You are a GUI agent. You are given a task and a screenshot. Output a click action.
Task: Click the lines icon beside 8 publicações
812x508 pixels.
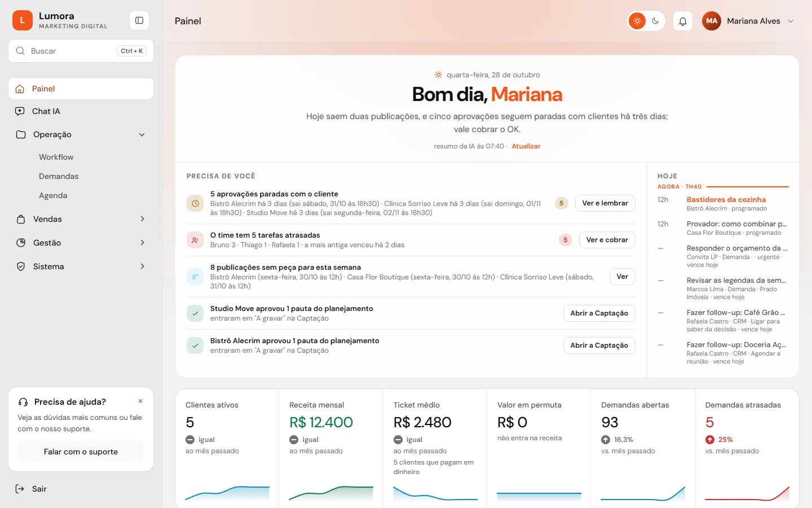(x=195, y=277)
